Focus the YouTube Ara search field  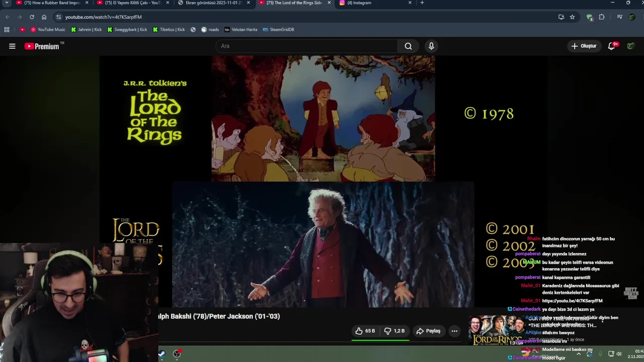[307, 46]
